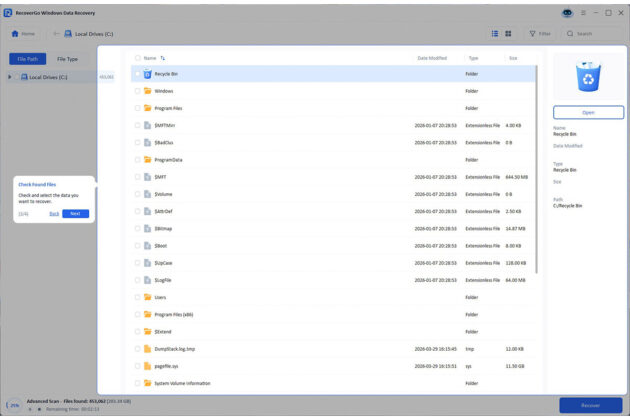
Task: Click Back in the Check Found Files tip
Action: 54,214
